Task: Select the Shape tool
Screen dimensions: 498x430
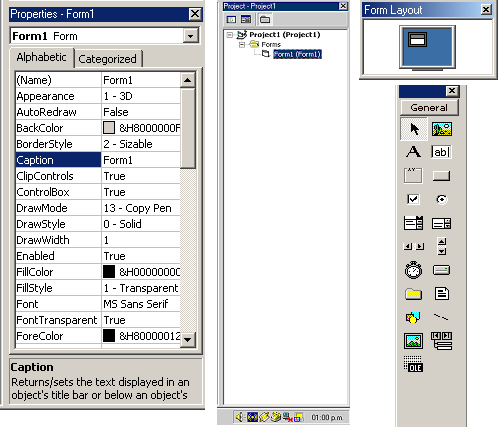Action: (x=413, y=317)
